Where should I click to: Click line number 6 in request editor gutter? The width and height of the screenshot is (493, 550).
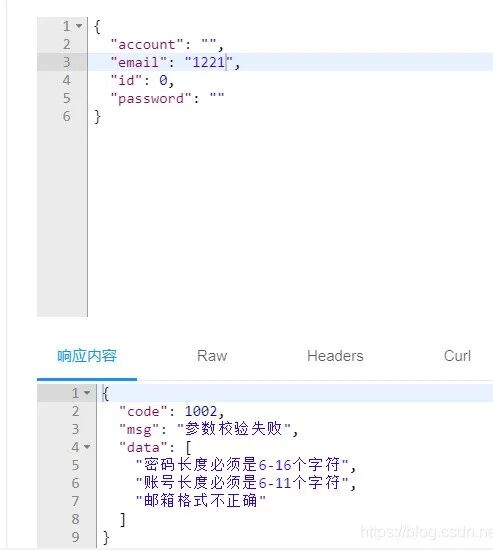67,116
